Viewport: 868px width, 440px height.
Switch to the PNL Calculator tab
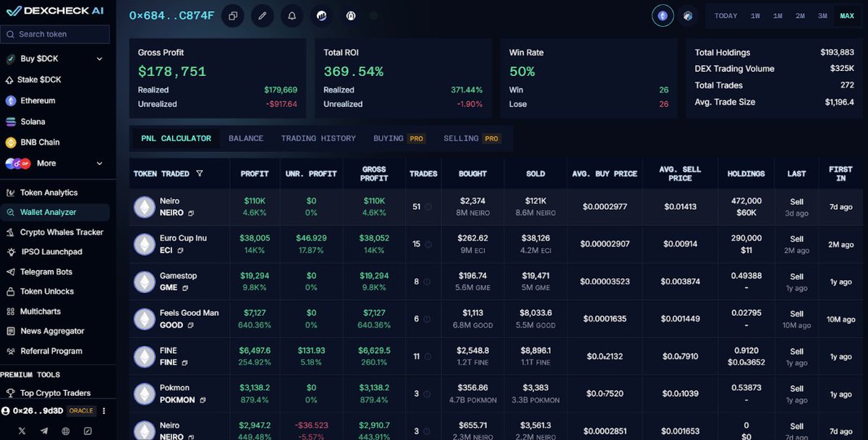tap(176, 138)
